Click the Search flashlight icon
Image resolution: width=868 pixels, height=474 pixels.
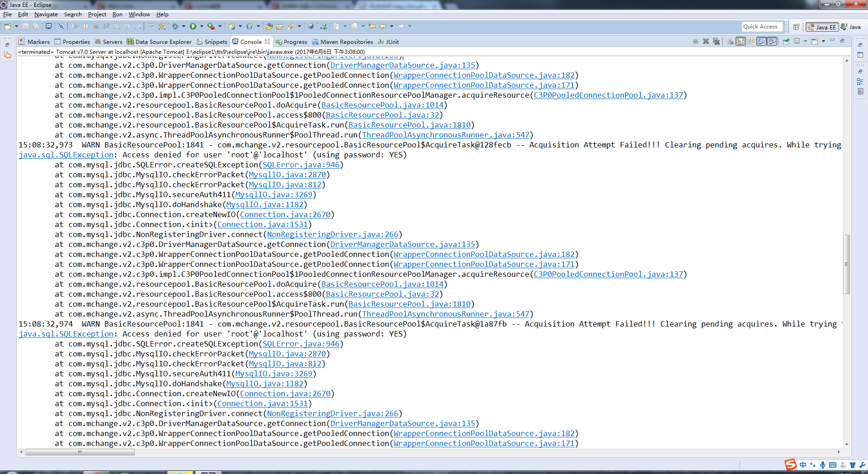pos(290,26)
